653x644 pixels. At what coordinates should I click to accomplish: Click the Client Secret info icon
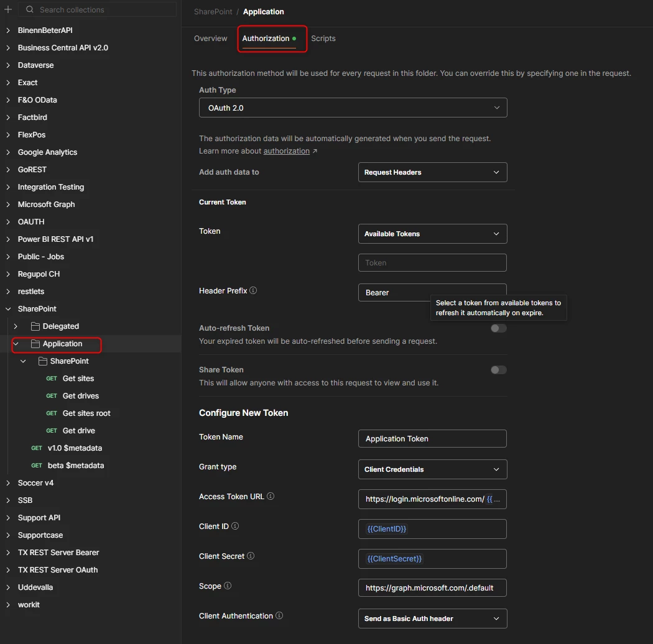point(250,556)
